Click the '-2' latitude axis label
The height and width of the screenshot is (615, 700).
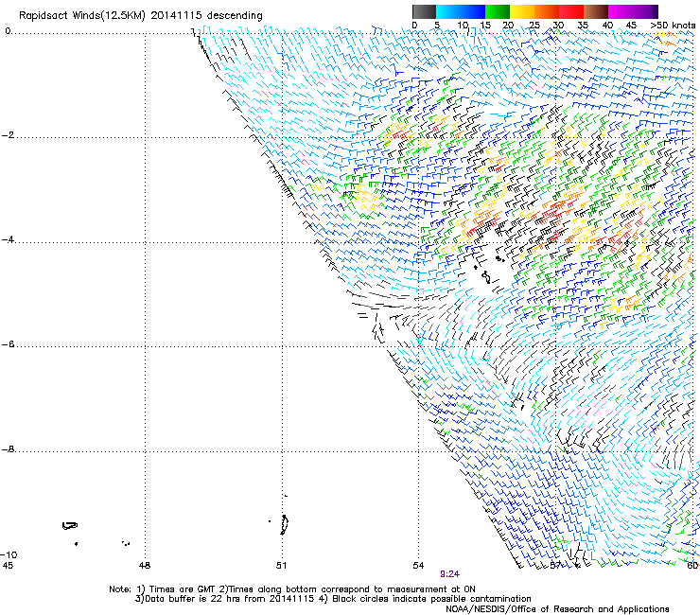(8, 135)
